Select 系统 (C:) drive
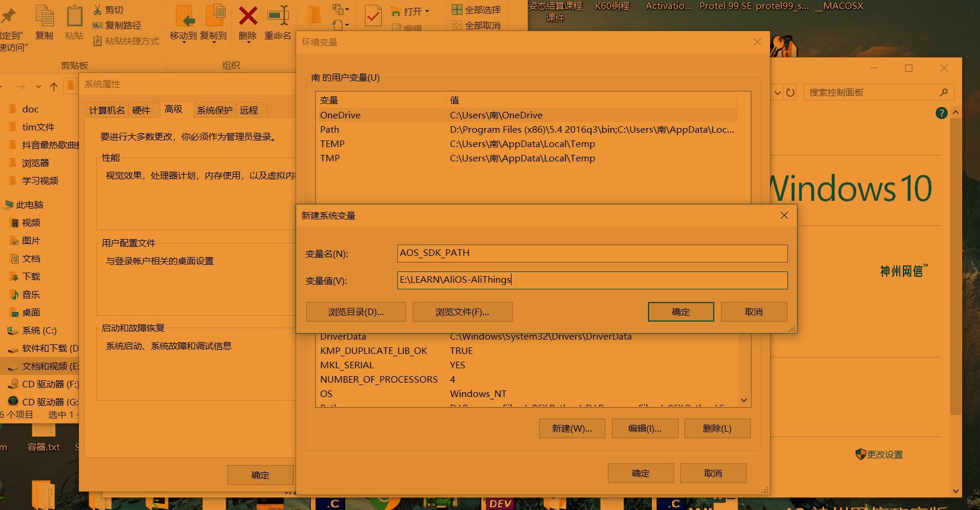The image size is (980, 510). click(39, 330)
